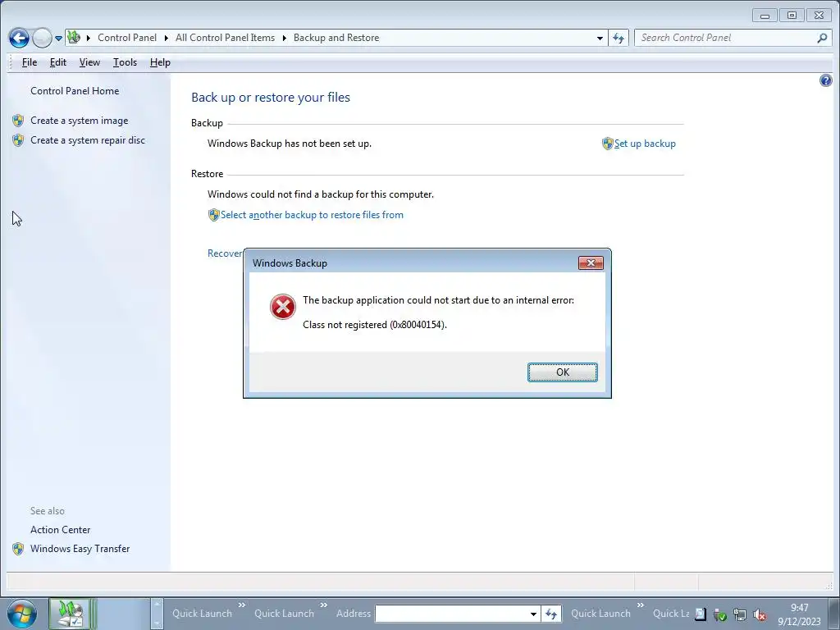
Task: Click the Set up backup link
Action: 645,144
